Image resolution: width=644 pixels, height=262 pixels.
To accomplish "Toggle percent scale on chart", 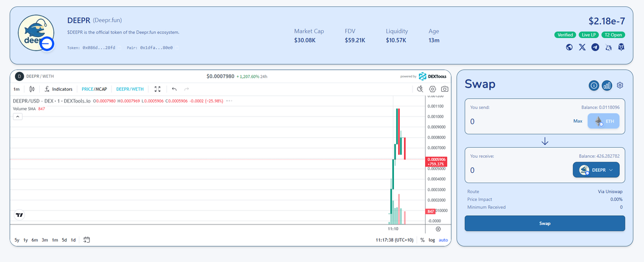I will (x=422, y=240).
